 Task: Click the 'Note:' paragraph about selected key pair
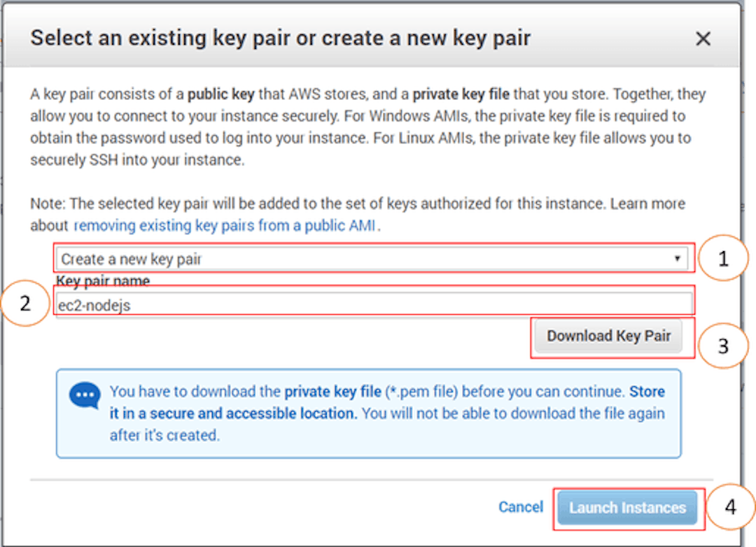[x=357, y=215]
